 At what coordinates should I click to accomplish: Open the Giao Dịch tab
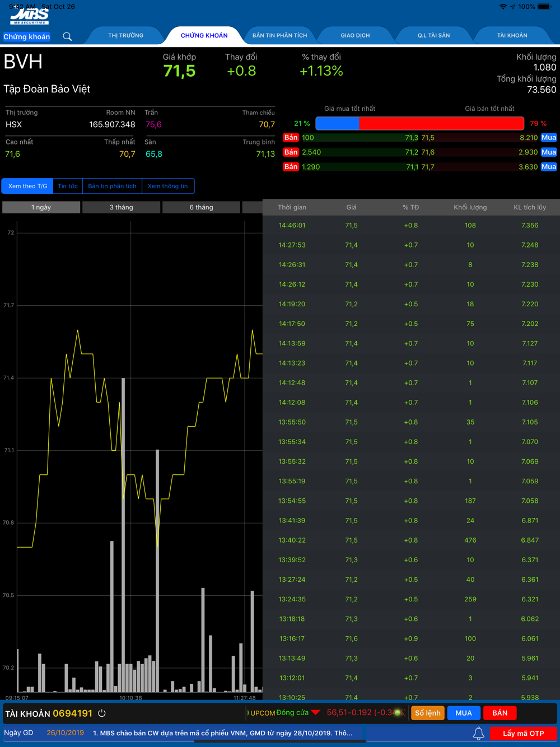[x=355, y=35]
